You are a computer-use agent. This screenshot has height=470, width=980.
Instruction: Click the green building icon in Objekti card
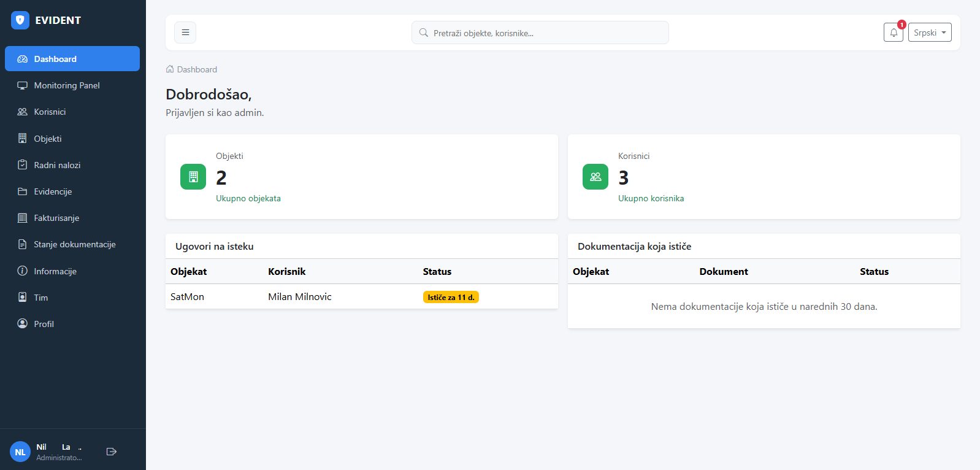193,177
